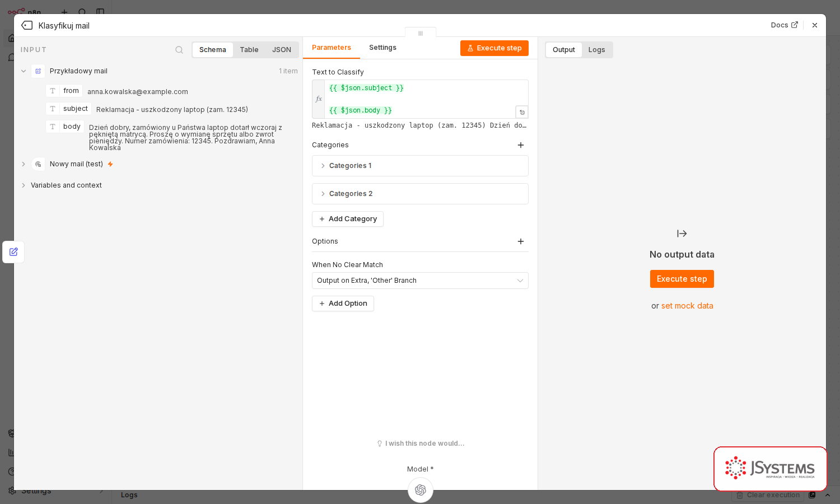Switch to the Logs tab
Viewport: 840px width, 504px height.
[x=597, y=50]
